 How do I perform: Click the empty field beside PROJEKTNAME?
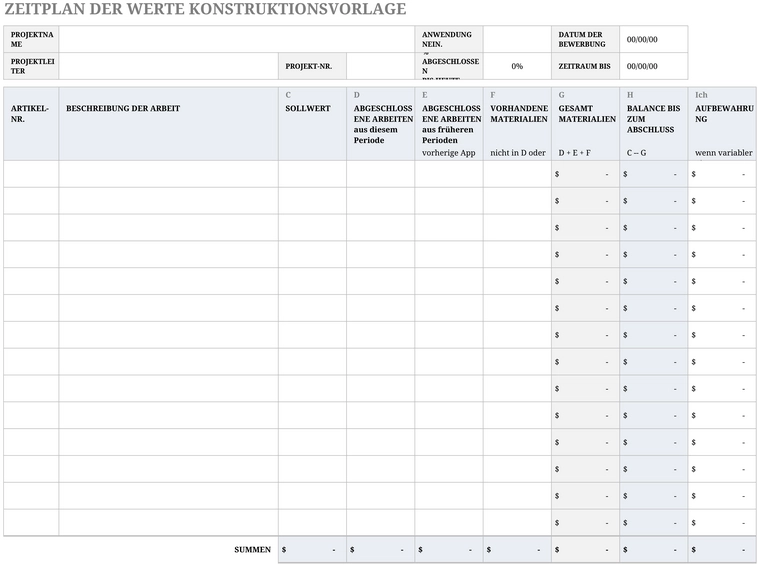pyautogui.click(x=237, y=39)
